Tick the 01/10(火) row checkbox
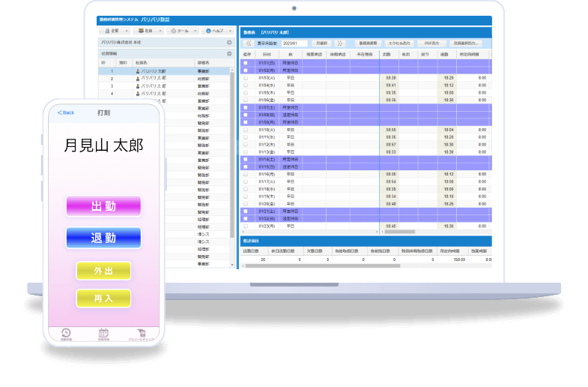Image resolution: width=588 pixels, height=387 pixels. point(246,130)
